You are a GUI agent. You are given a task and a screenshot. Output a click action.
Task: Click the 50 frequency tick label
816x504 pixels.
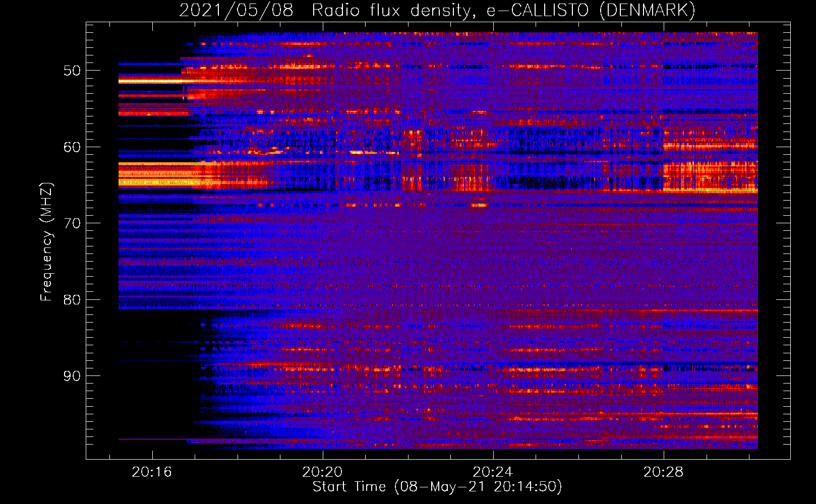coord(72,71)
